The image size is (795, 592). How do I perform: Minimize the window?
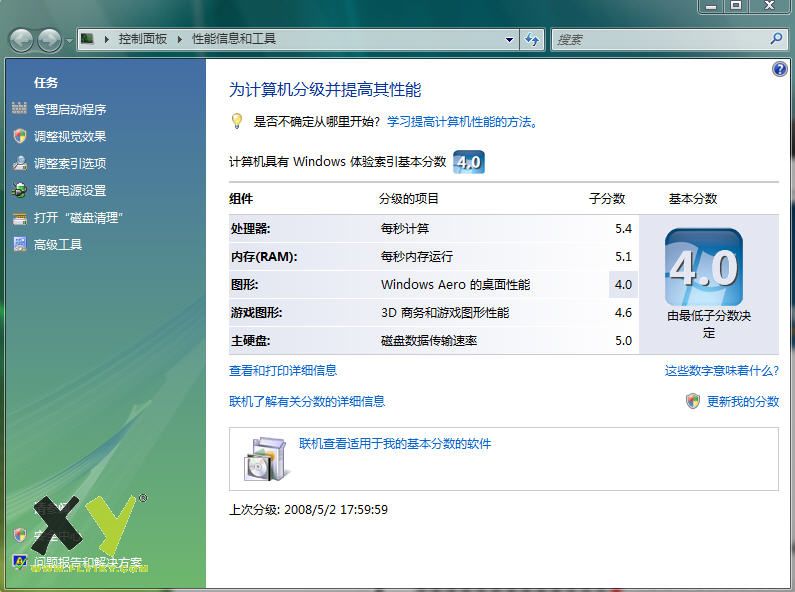pos(711,6)
